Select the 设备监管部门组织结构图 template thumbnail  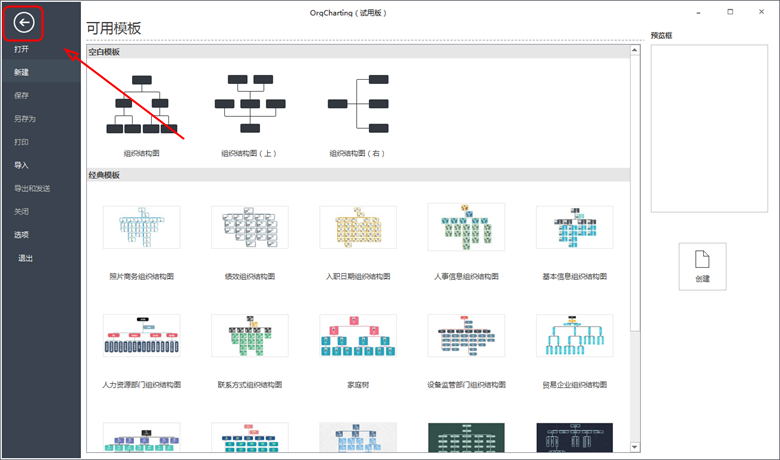tap(466, 336)
